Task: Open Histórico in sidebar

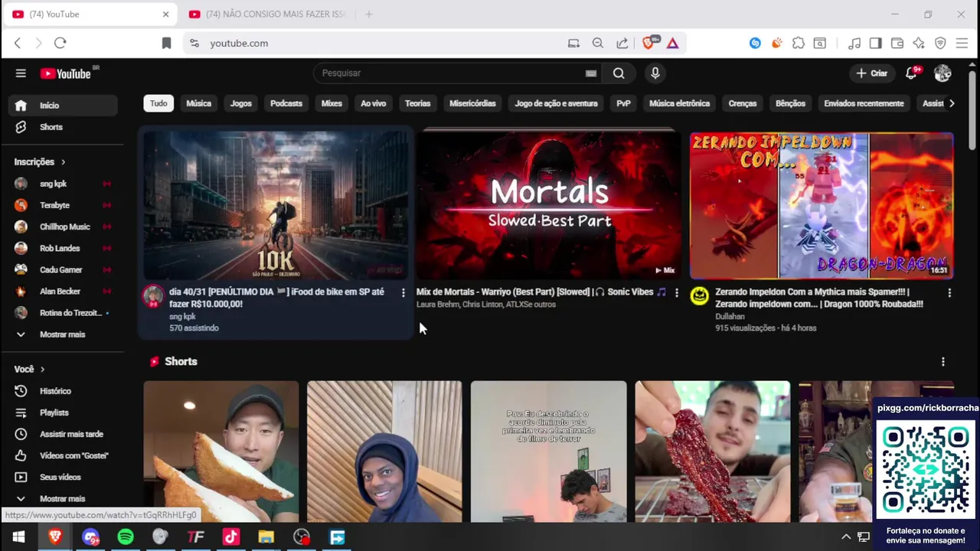Action: pos(63,391)
